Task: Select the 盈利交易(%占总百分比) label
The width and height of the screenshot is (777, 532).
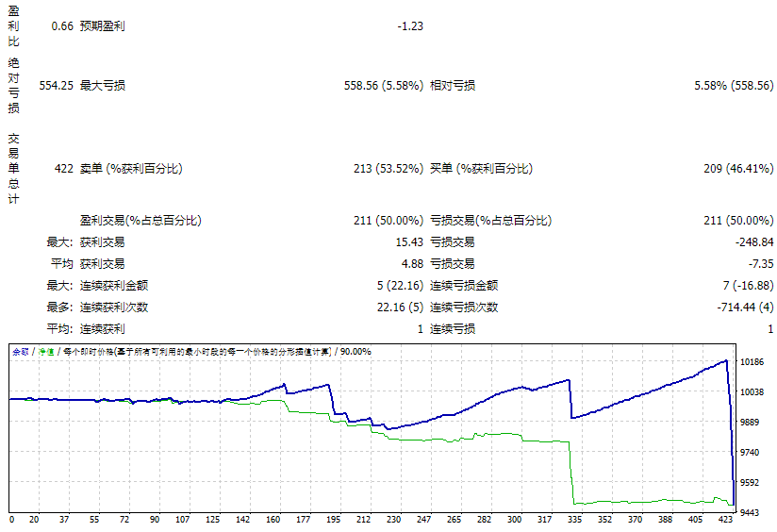Action: click(140, 221)
